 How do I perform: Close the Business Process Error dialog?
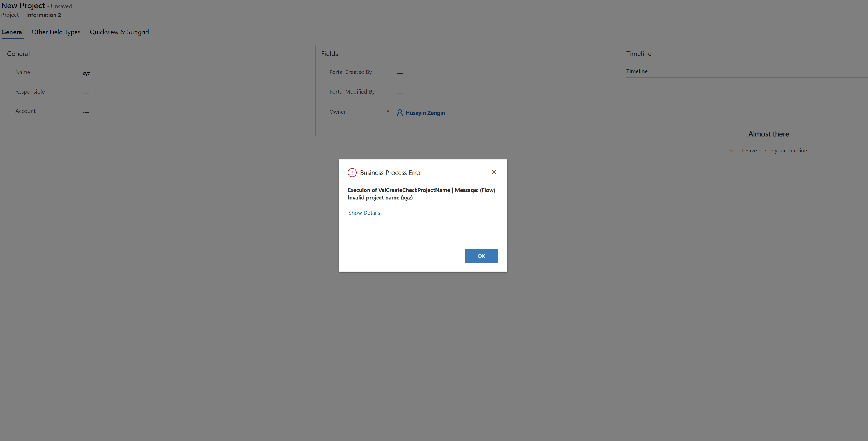[494, 172]
